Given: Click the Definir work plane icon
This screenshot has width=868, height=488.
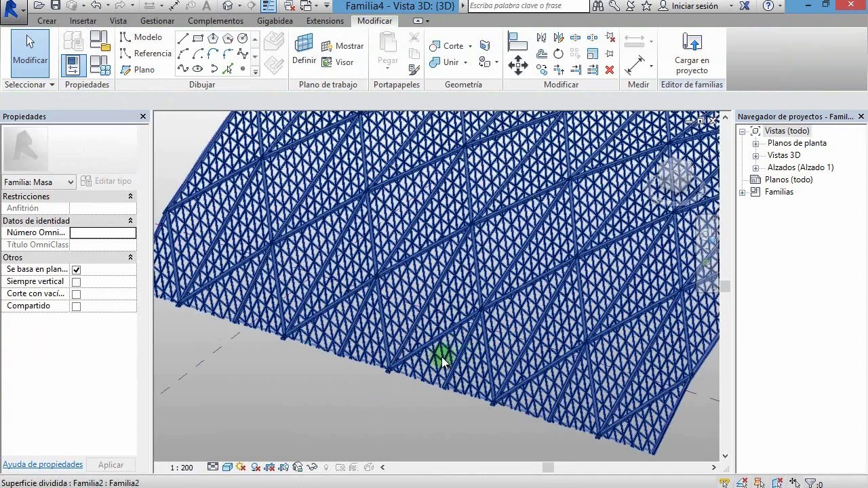Looking at the screenshot, I should (x=304, y=43).
